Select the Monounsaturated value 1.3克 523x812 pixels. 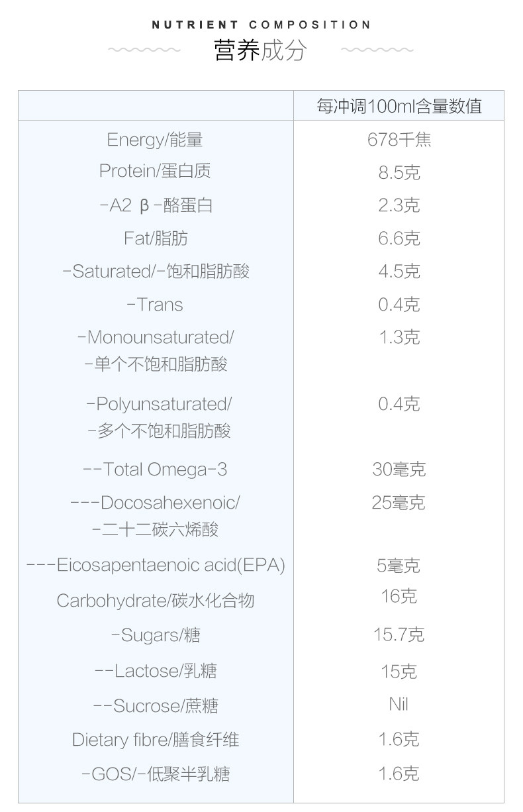click(399, 338)
